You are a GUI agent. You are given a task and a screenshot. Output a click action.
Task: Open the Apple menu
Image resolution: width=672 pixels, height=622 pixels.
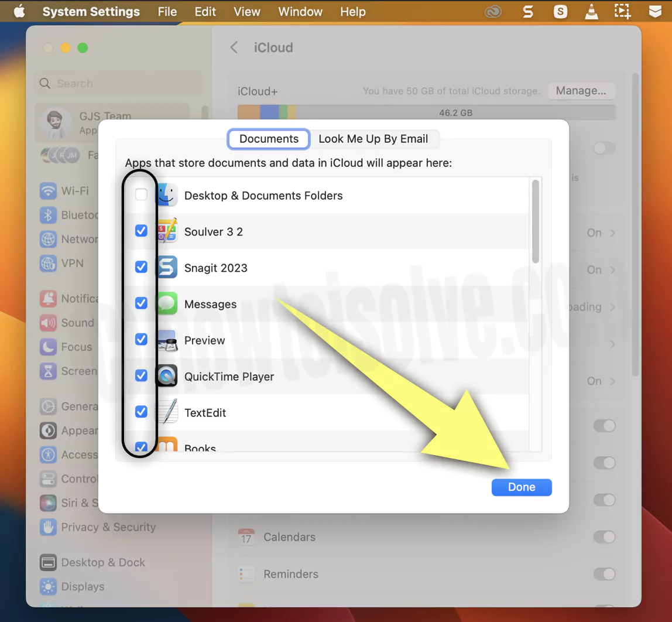coord(19,12)
